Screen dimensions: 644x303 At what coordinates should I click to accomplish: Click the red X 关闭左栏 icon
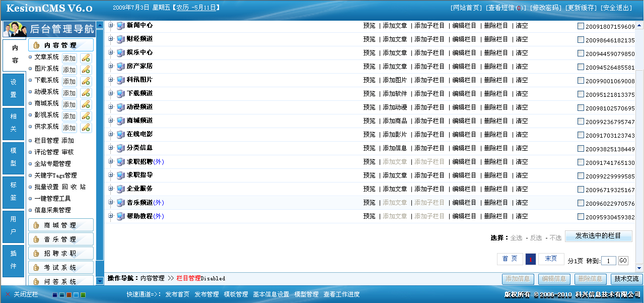(x=8, y=294)
